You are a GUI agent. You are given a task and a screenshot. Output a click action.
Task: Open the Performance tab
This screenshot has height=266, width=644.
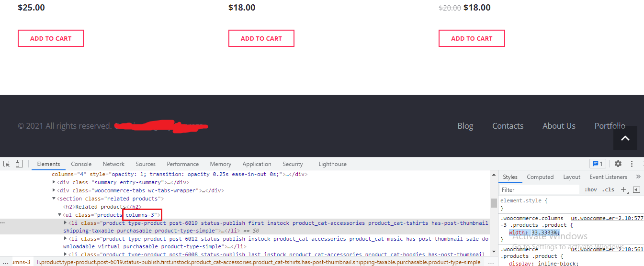coord(183,164)
